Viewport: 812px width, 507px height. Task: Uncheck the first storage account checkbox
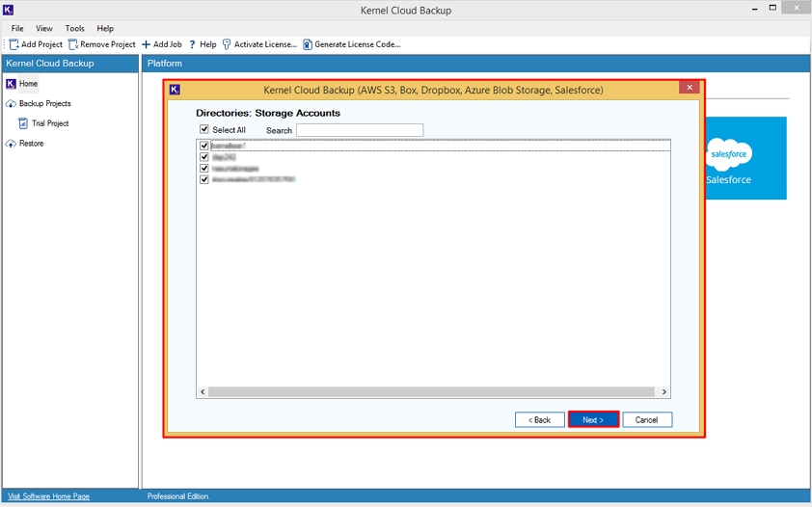point(204,146)
